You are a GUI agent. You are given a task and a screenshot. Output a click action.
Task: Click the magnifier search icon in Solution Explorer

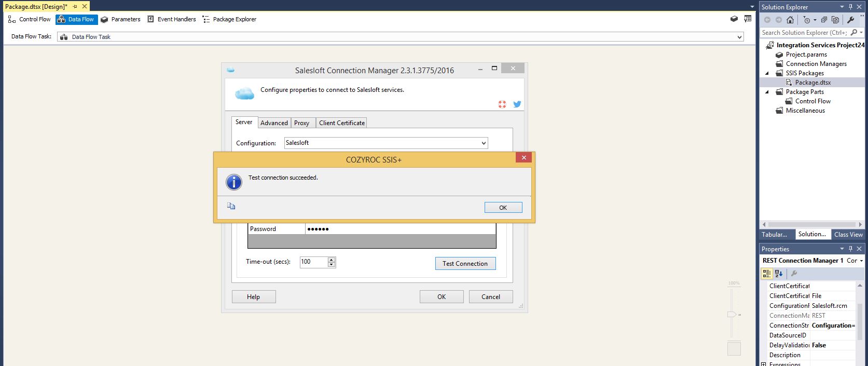854,32
